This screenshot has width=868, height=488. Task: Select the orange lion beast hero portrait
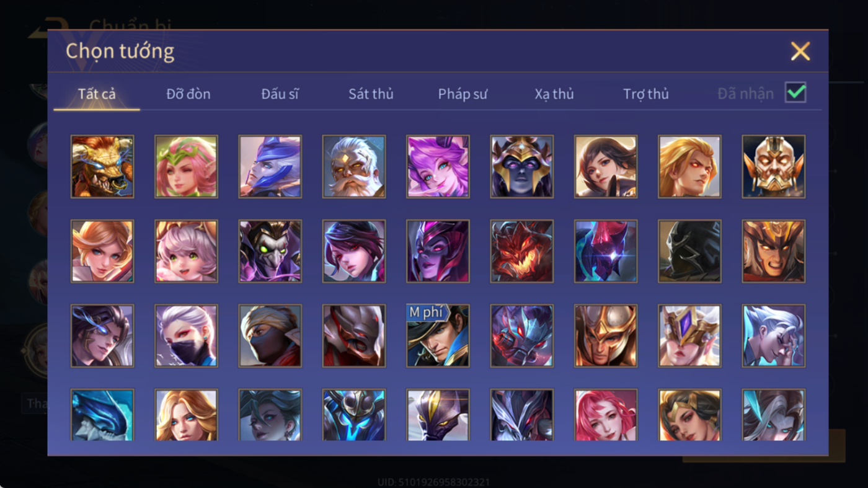pos(102,167)
